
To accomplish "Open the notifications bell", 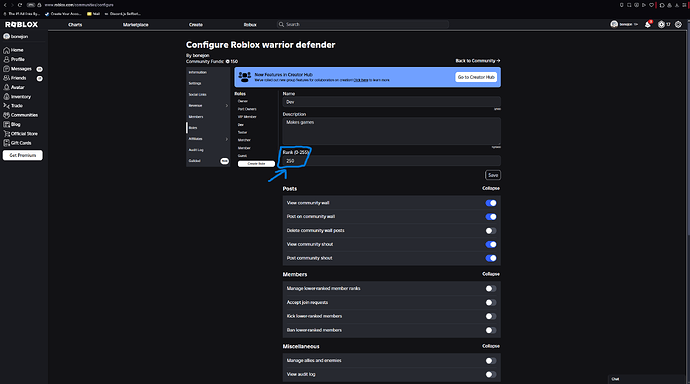I will coord(648,25).
